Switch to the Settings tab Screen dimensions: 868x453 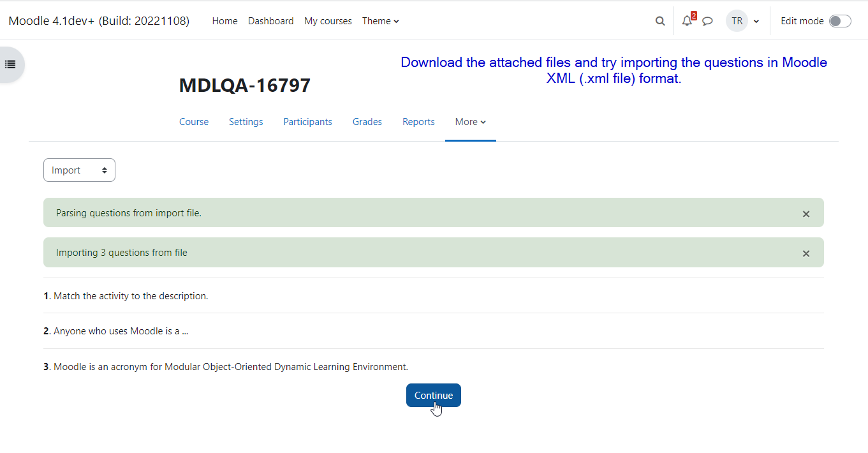click(246, 122)
